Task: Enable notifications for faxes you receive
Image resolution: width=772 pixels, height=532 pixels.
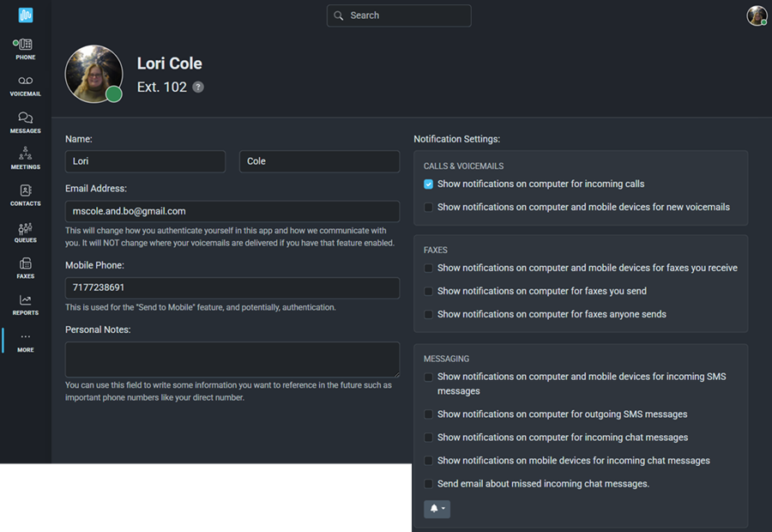Action: pos(429,269)
